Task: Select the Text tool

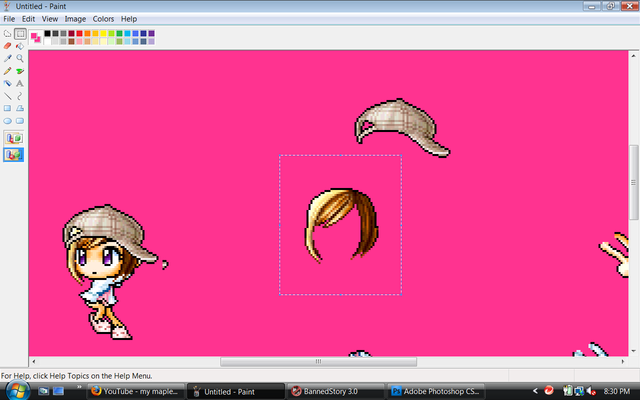Action: tap(20, 83)
